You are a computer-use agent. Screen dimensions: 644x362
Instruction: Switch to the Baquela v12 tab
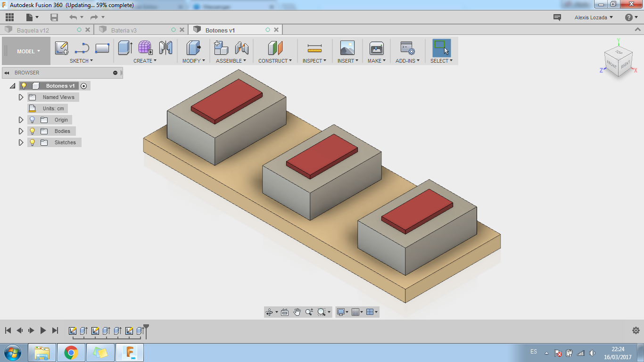(33, 30)
